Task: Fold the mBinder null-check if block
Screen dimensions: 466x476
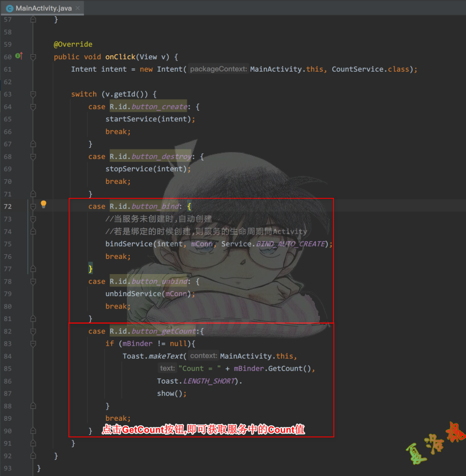Action: click(33, 343)
